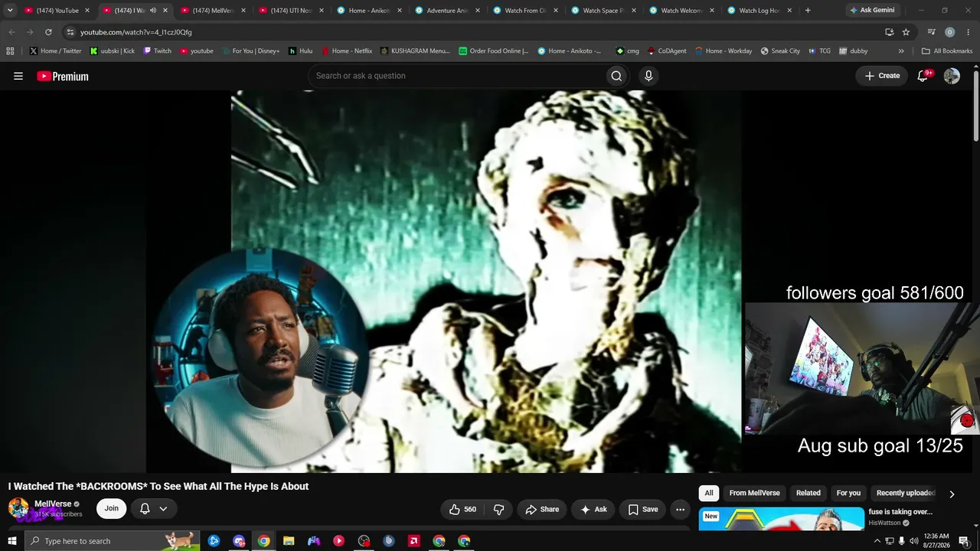Open File Explorer from the taskbar
This screenshot has height=551, width=980.
click(x=289, y=541)
